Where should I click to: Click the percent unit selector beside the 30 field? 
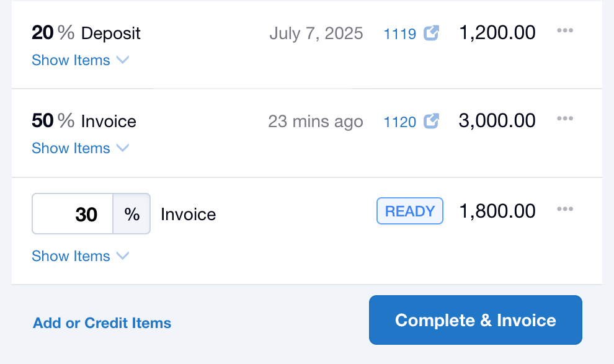click(x=131, y=213)
